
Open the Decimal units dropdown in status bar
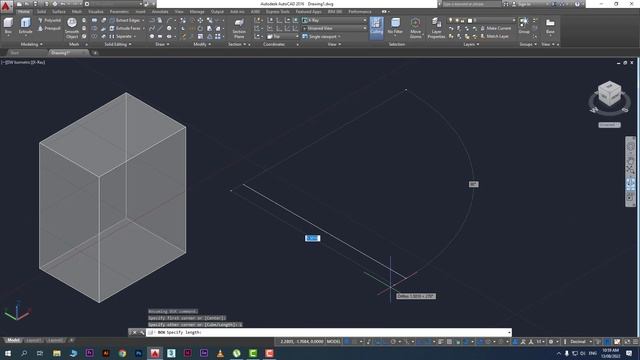tap(580, 342)
